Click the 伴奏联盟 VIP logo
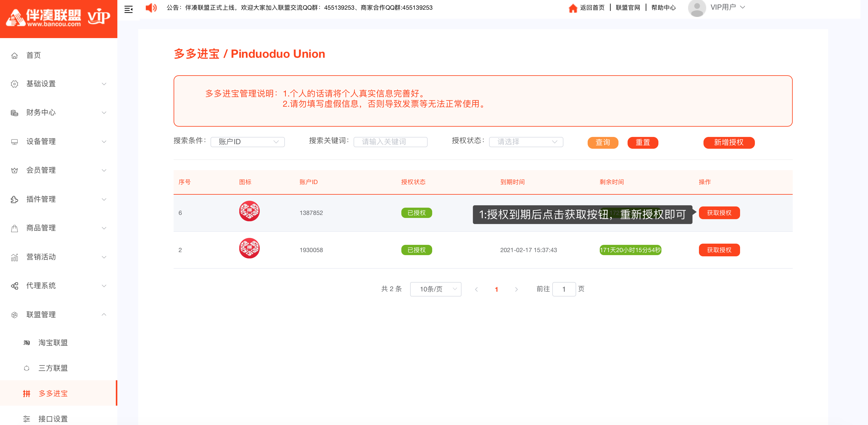This screenshot has height=425, width=868. (59, 17)
